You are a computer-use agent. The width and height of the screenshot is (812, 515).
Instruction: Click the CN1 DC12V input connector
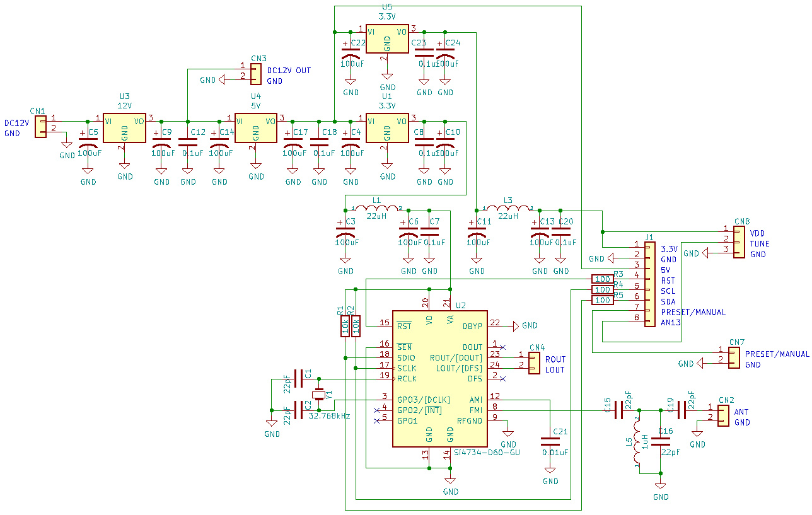click(x=40, y=127)
